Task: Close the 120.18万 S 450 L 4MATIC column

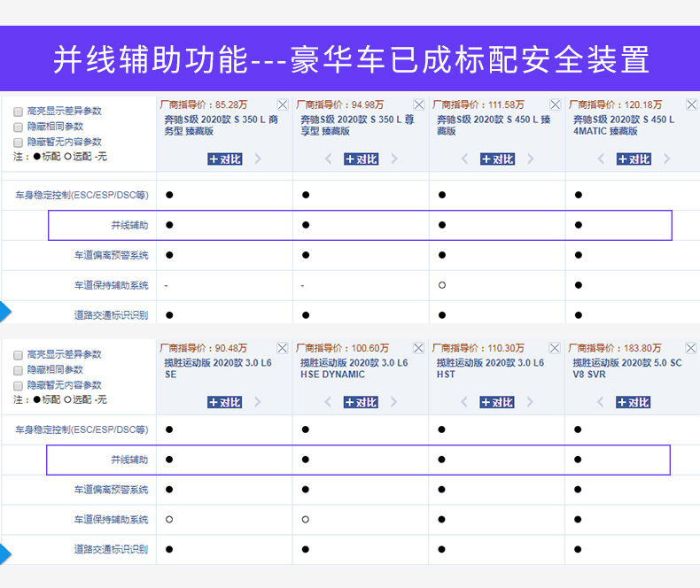Action: [x=691, y=104]
